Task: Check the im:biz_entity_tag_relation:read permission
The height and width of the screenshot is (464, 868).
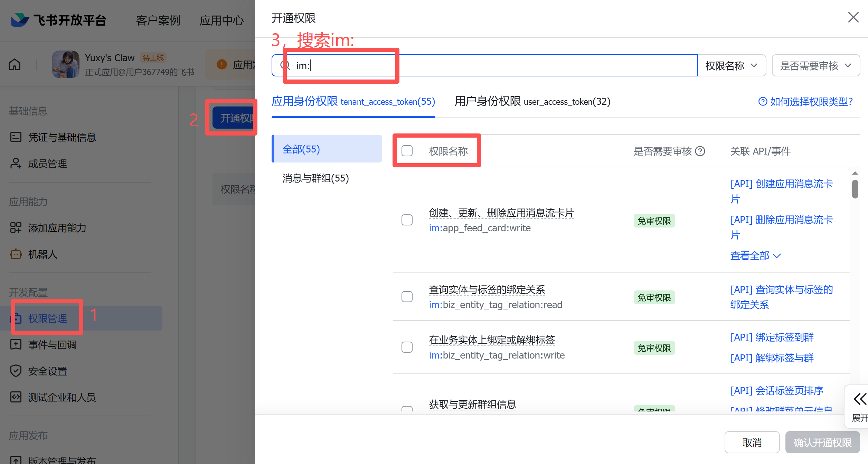Action: 407,297
